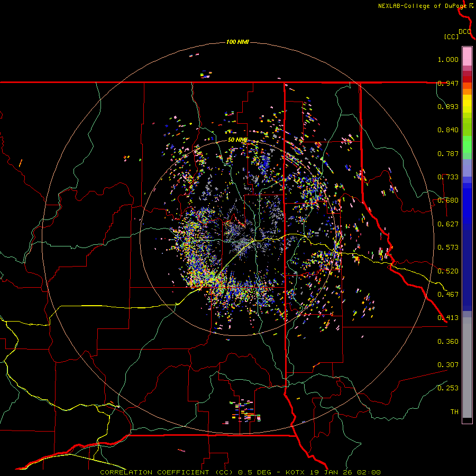Image resolution: width=476 pixels, height=476 pixels.
Task: Select the 0.520 scale value label
Action: 448,271
